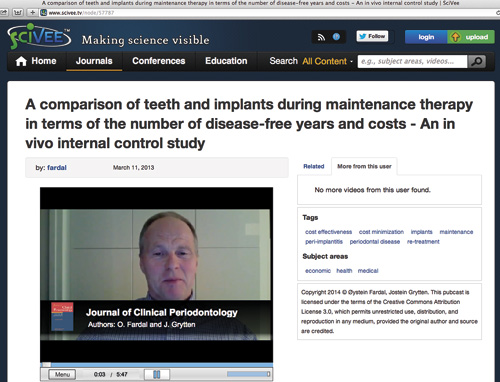
Task: Open the re-treatment tag
Action: click(423, 242)
